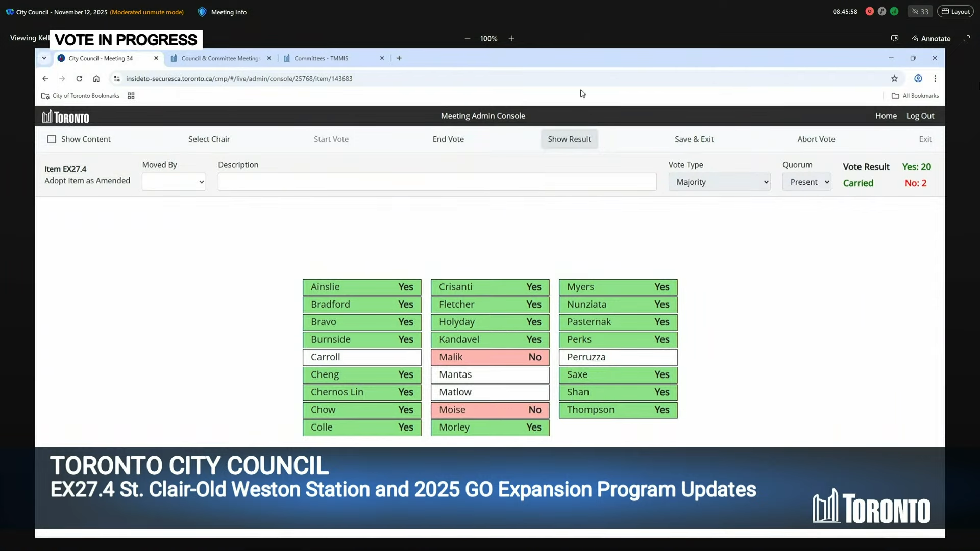Click the Show Result button
The height and width of the screenshot is (551, 980).
(569, 139)
